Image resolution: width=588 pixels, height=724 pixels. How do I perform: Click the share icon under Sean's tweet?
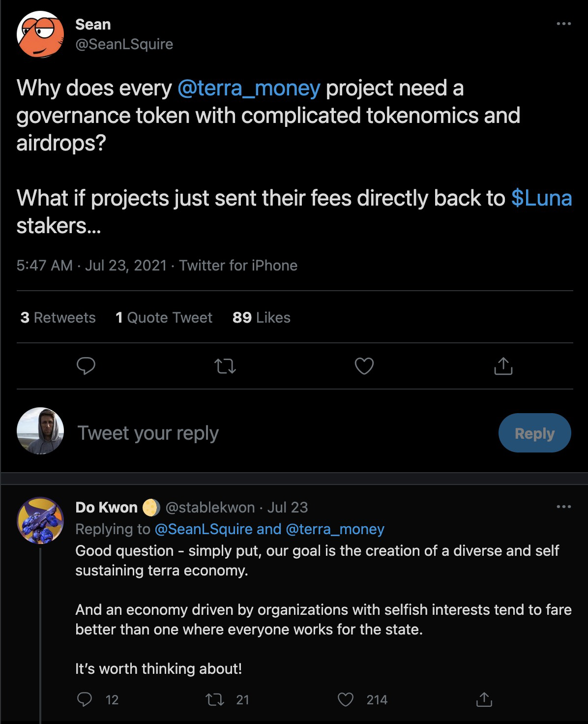tap(503, 366)
